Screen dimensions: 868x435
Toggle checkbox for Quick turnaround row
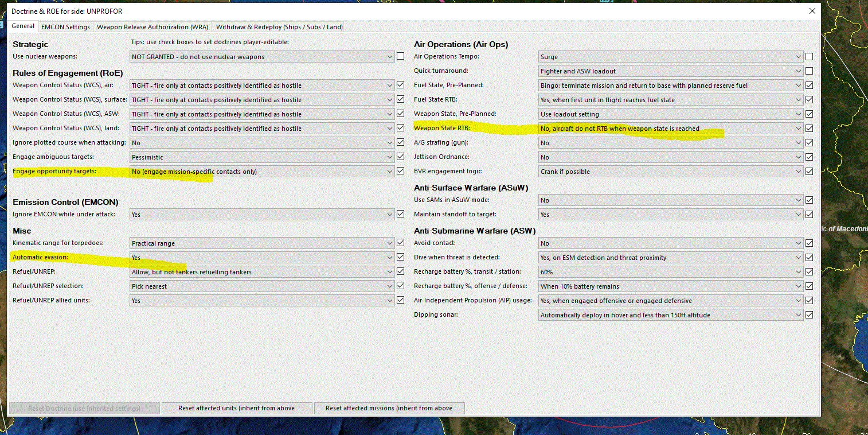[x=809, y=71]
